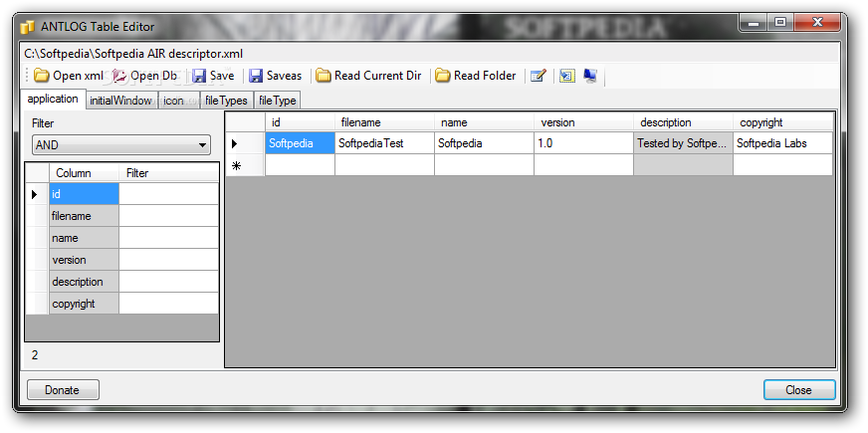Click Read Current Dir
868x433 pixels.
click(368, 76)
